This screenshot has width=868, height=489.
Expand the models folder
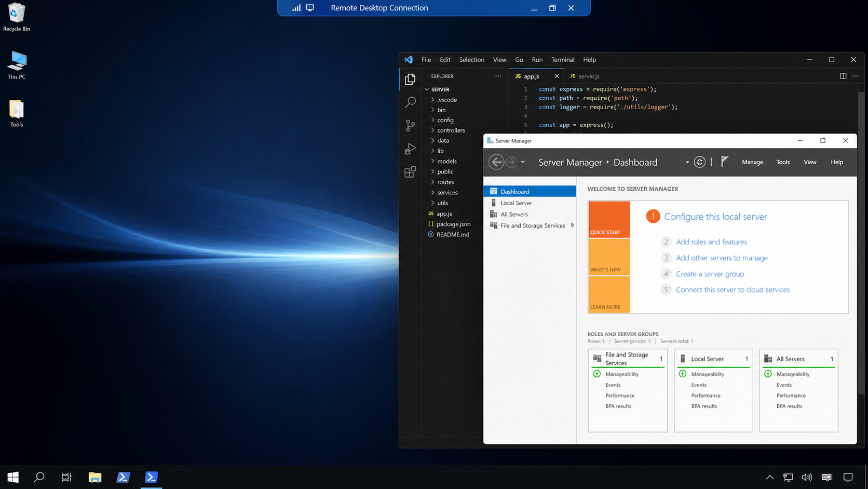432,161
